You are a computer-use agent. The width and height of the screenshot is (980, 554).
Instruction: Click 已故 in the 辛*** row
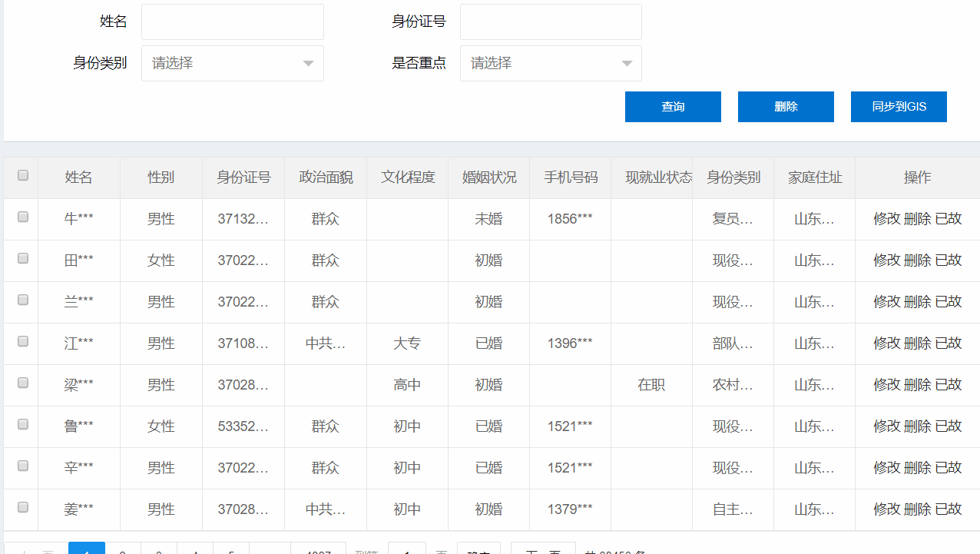point(948,468)
